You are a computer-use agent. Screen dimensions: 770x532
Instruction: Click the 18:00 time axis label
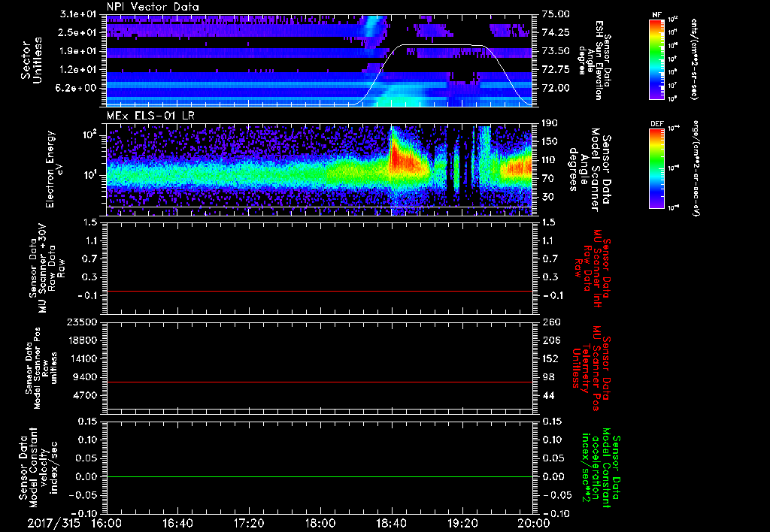320,523
